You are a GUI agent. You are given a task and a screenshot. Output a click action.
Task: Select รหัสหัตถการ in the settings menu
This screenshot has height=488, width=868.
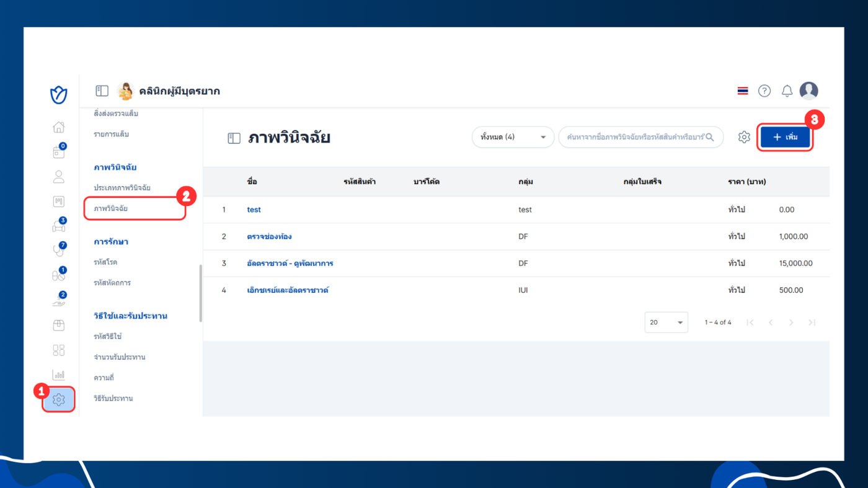click(x=112, y=283)
